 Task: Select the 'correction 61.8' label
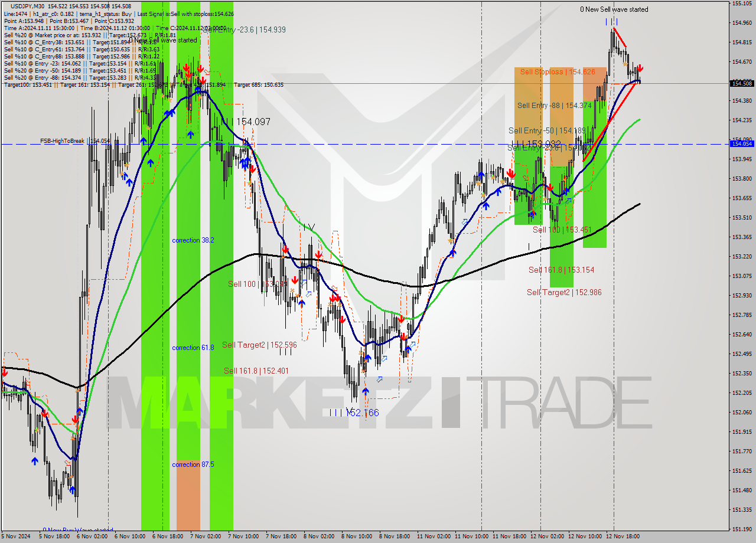pyautogui.click(x=193, y=348)
